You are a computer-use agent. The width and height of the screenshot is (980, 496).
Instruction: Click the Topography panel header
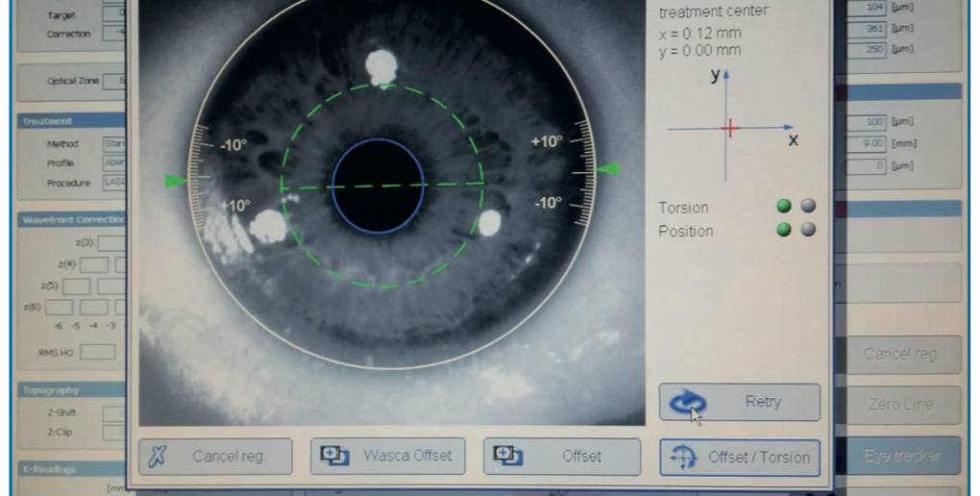[71, 390]
